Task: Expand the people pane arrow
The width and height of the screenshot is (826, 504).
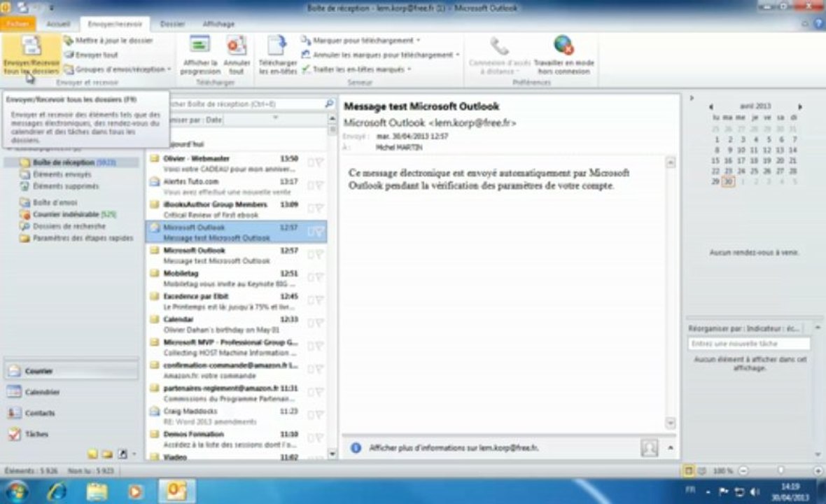Action: pos(671,447)
